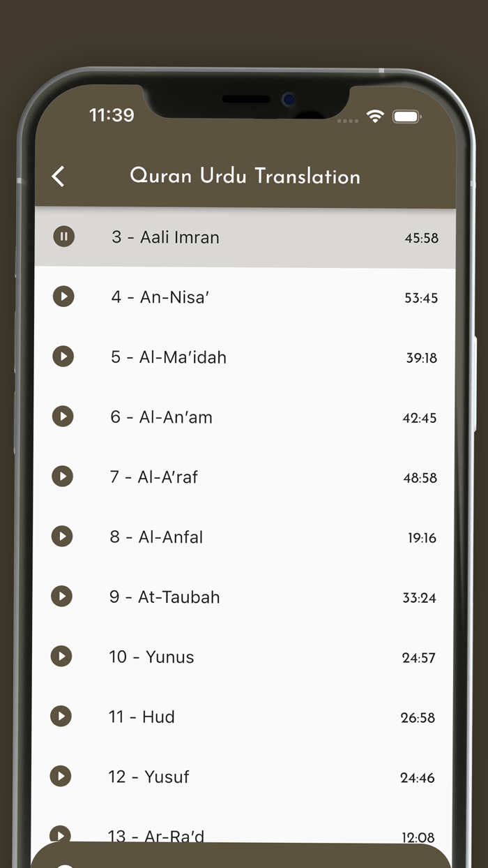Play Surah Al-A'raf audio

(63, 477)
